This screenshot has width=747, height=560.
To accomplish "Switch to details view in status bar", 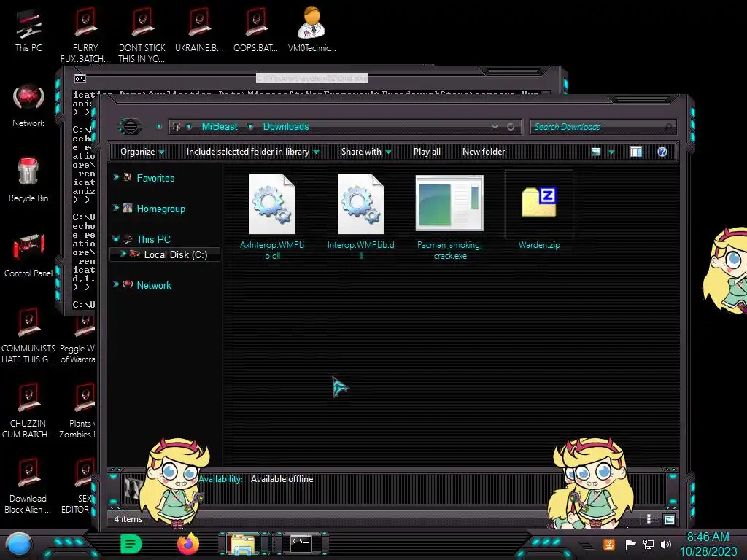I will (x=649, y=519).
